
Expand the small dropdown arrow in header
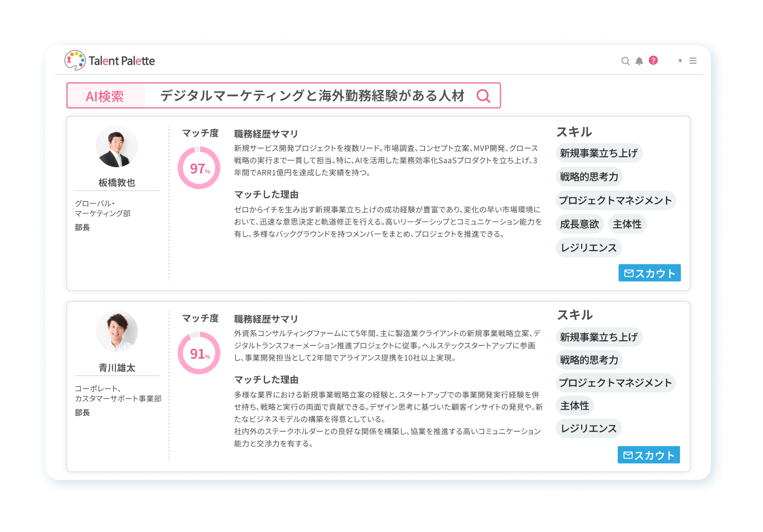(x=680, y=61)
